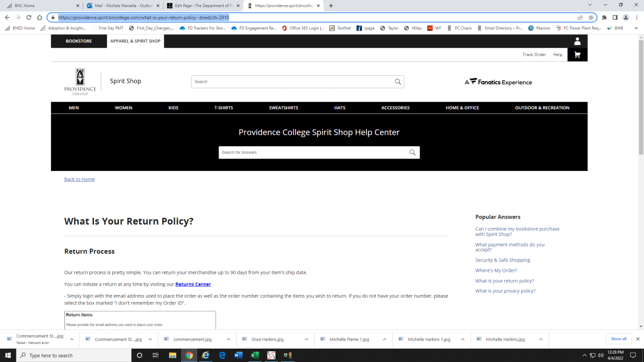Screen dimensions: 644x362
Task: Select the BOOKSTORE tab on the page
Action: pos(79,41)
